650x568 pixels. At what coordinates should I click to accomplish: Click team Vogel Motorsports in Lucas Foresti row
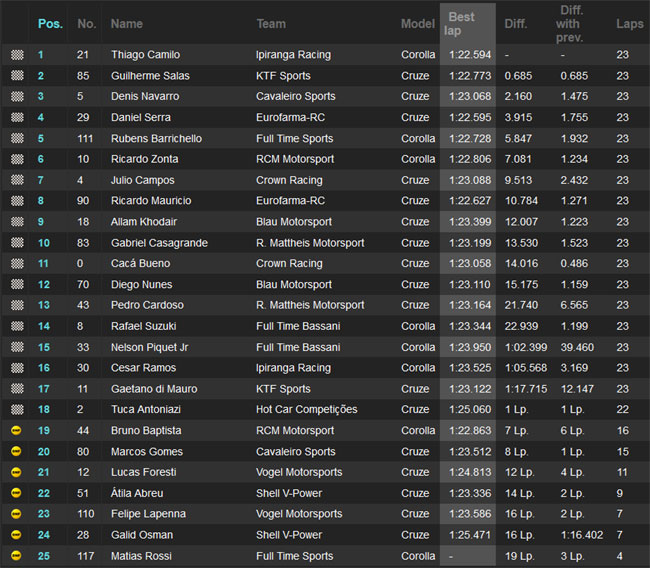[299, 472]
